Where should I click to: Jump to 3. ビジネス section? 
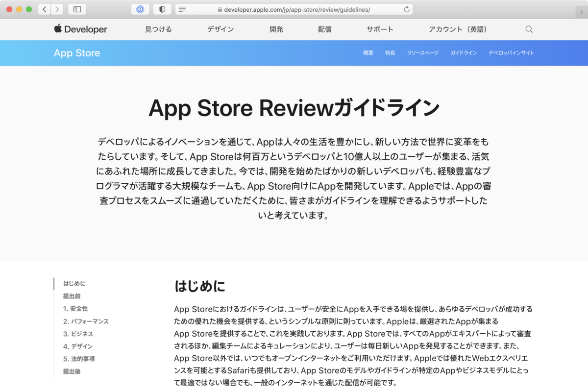(78, 334)
